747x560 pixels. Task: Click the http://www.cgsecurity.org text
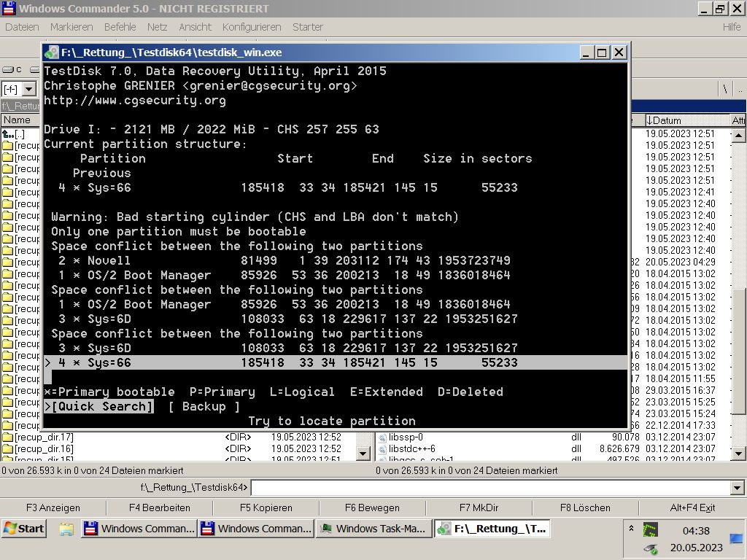coord(135,101)
